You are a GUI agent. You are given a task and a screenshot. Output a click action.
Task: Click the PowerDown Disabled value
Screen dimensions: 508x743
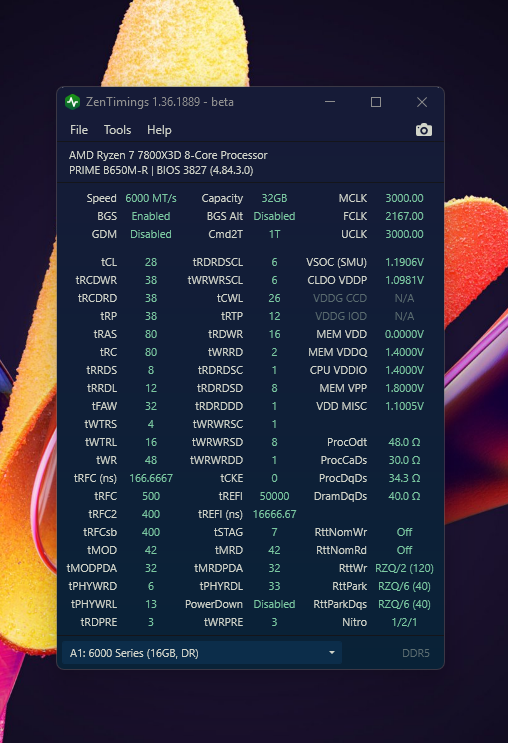point(274,604)
